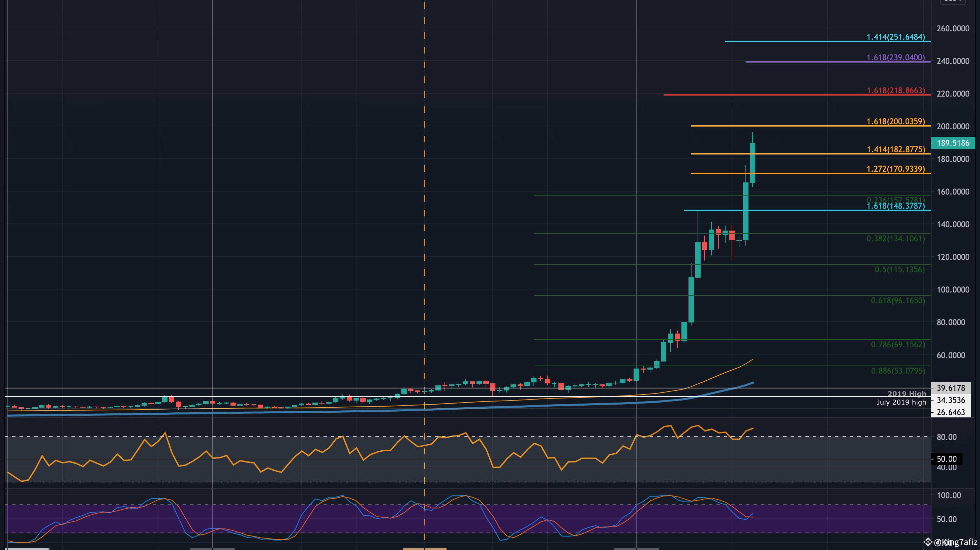Select the 1.414(251.6484) Fibonacci level label
Image resolution: width=980 pixels, height=550 pixels.
(x=895, y=37)
